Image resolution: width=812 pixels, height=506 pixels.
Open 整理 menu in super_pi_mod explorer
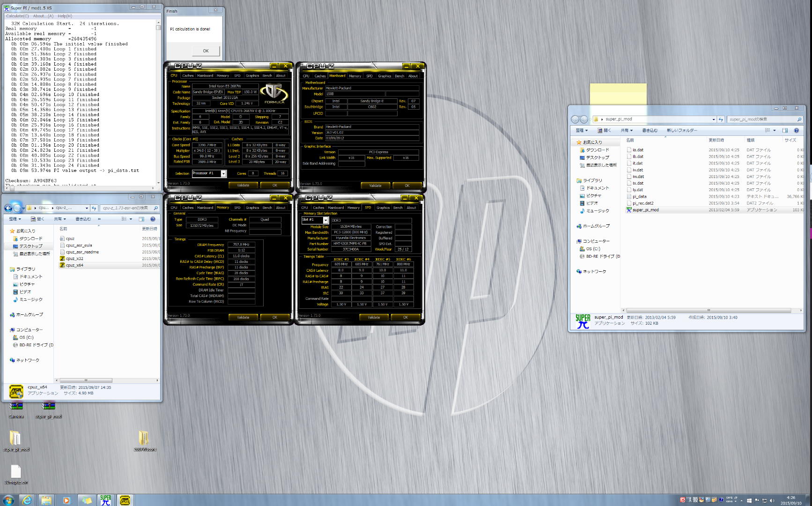pos(581,130)
